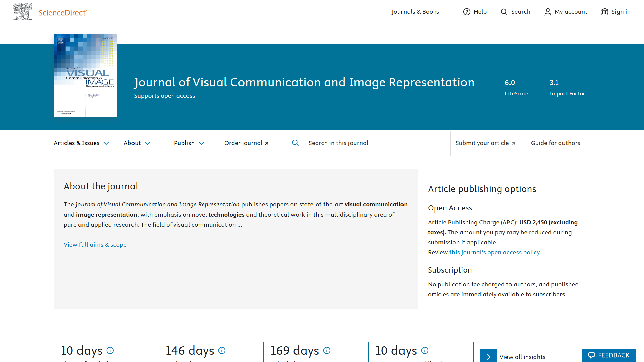Click the Subscription subheading
Viewport: 644px width, 362px height.
coord(450,270)
